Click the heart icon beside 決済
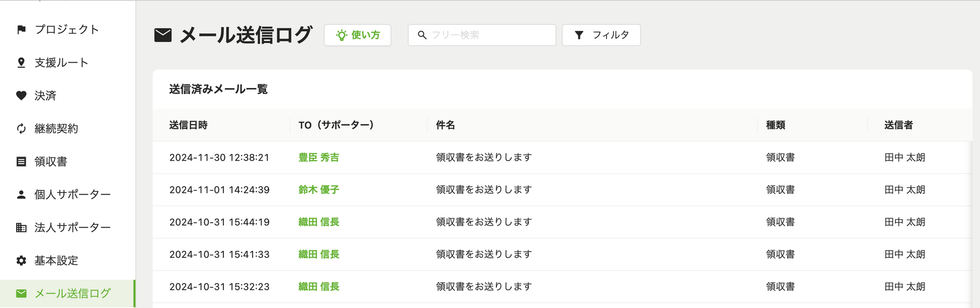The width and height of the screenshot is (980, 308). 21,96
